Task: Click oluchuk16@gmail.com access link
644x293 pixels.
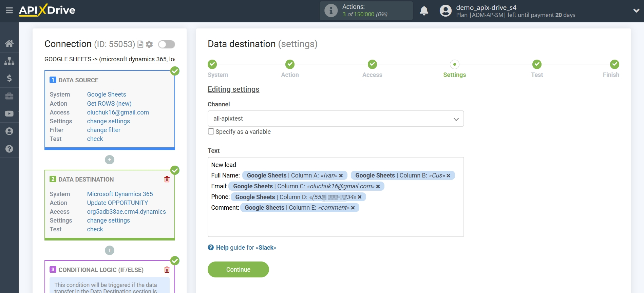Action: [x=118, y=112]
